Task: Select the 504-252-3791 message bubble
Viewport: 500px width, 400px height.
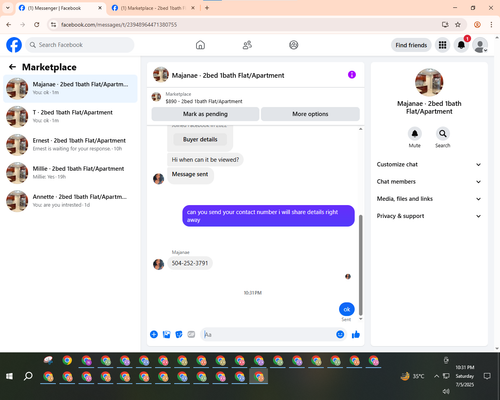Action: (190, 263)
